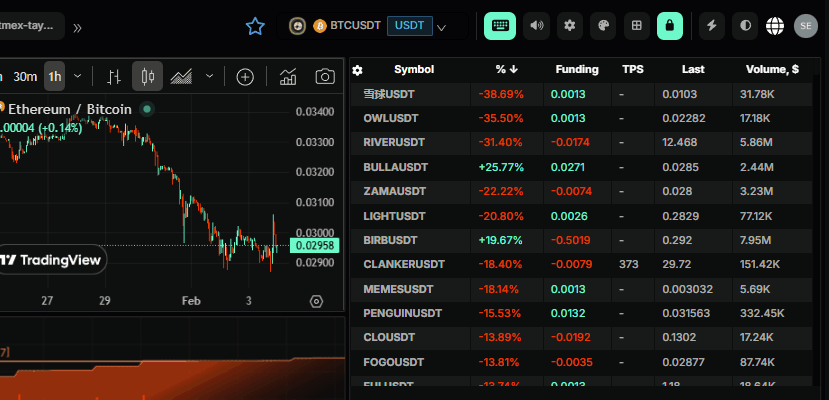Toggle the keyboard hotkeys button
The image size is (829, 400).
[499, 26]
